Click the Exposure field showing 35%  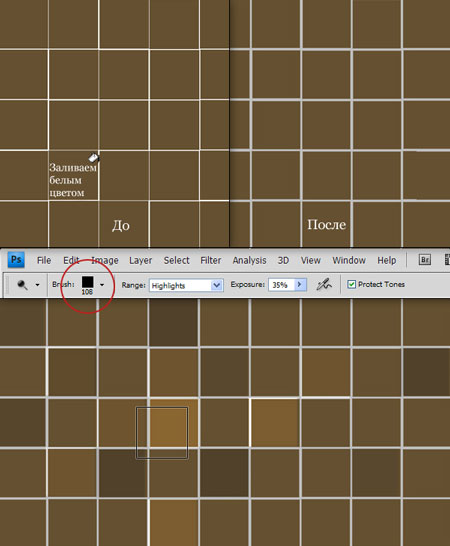tap(281, 285)
